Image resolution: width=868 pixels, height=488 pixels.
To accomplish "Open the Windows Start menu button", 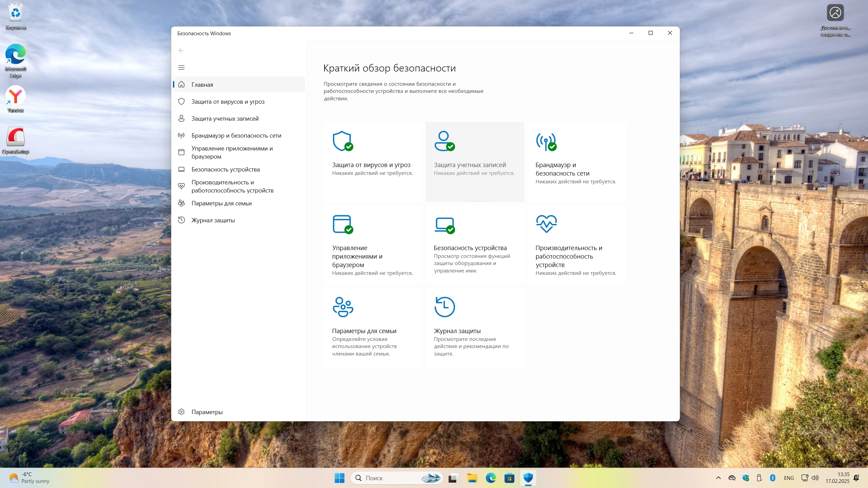I will tap(339, 478).
